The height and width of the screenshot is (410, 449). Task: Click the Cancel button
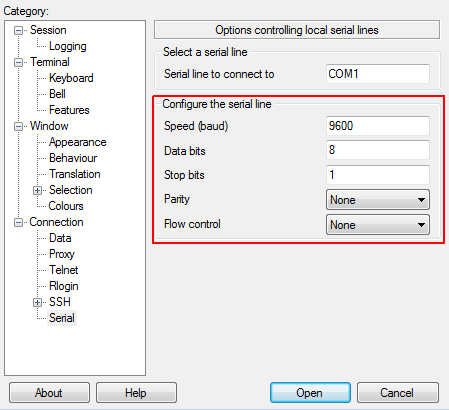click(398, 393)
